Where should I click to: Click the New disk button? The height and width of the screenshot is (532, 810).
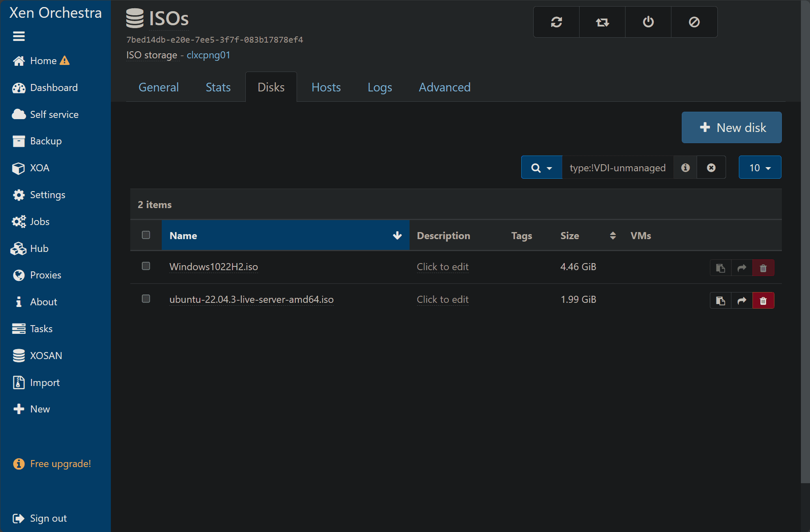[731, 127]
